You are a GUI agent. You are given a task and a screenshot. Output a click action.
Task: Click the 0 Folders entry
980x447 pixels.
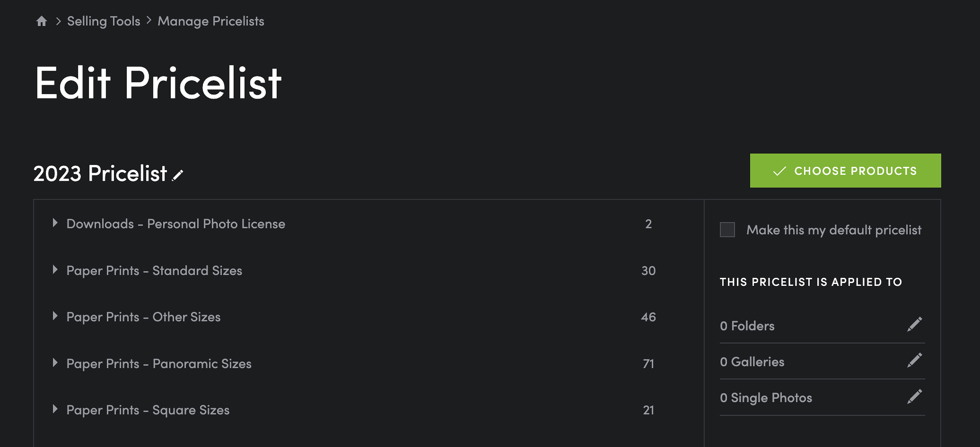(747, 326)
